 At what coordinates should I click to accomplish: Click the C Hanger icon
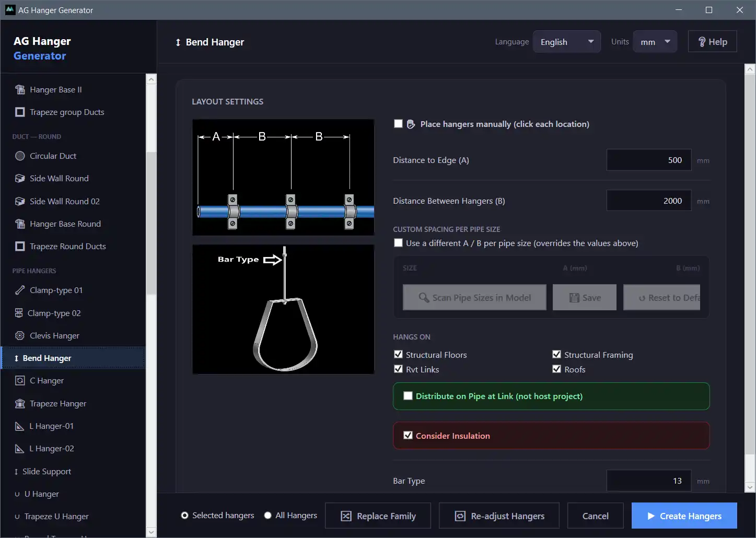(20, 381)
